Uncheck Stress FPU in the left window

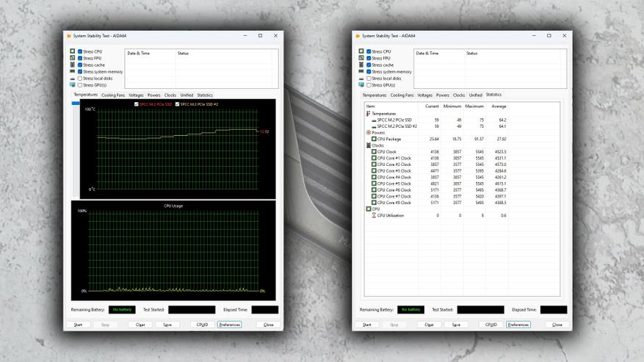pos(80,58)
